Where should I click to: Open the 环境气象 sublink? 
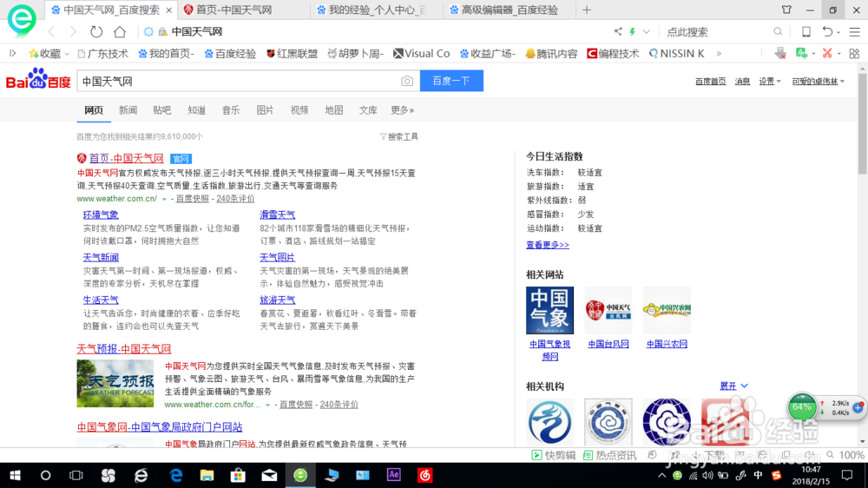[x=101, y=215]
